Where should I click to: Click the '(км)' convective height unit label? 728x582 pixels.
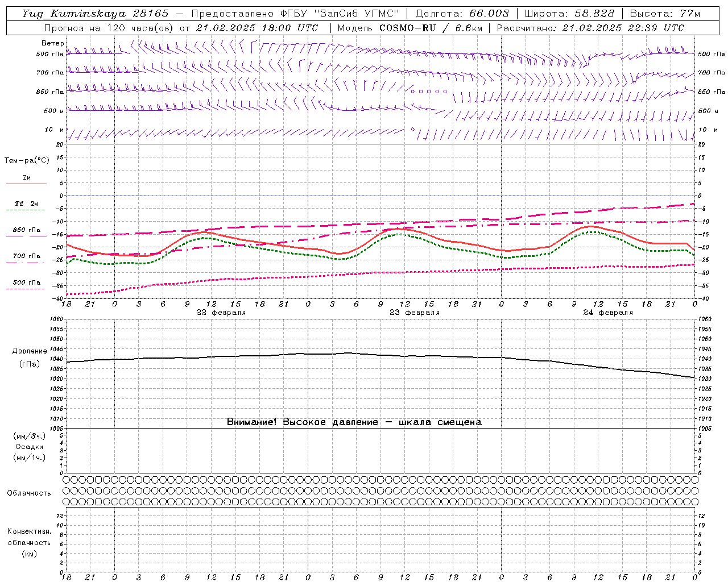[x=29, y=554]
